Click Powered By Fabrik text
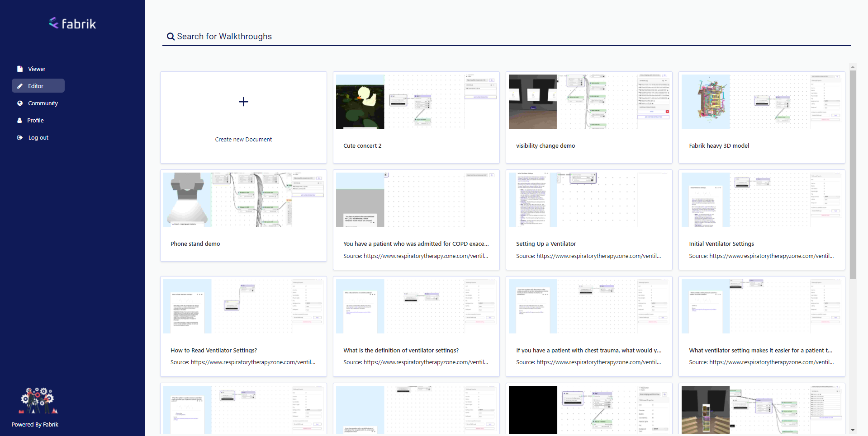This screenshot has width=868, height=436. click(35, 425)
